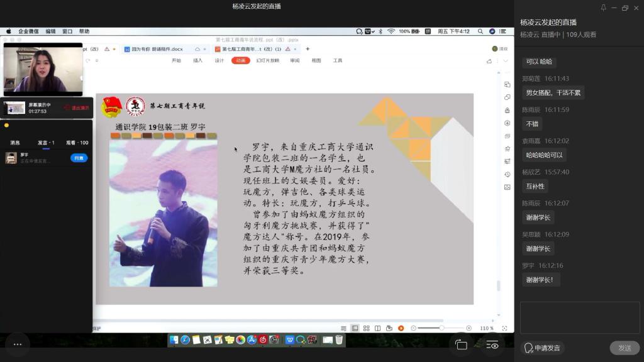The width and height of the screenshot is (644, 362).
Task: Toggle the eye view-mode icon at bottom
Action: point(492,345)
